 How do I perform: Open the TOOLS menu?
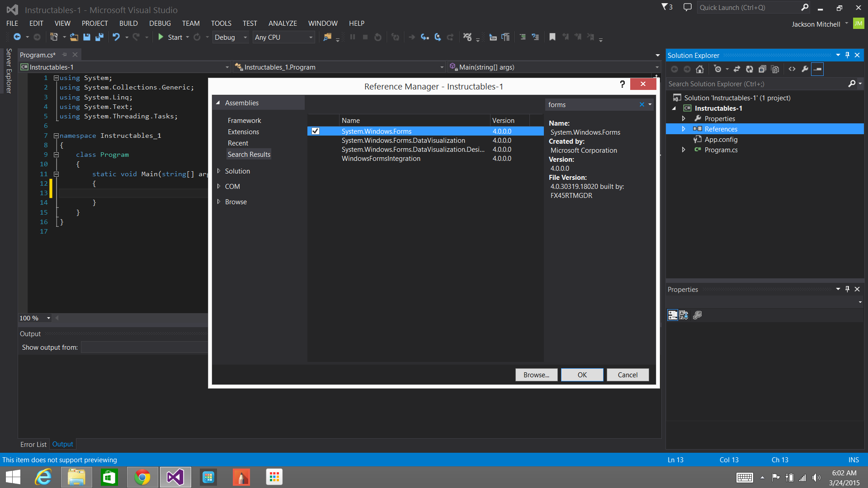click(221, 23)
